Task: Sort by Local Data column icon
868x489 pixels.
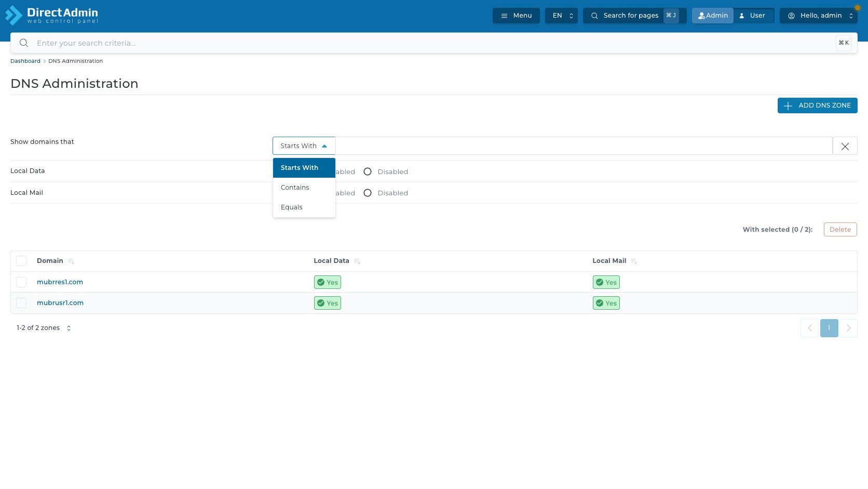Action: point(357,261)
